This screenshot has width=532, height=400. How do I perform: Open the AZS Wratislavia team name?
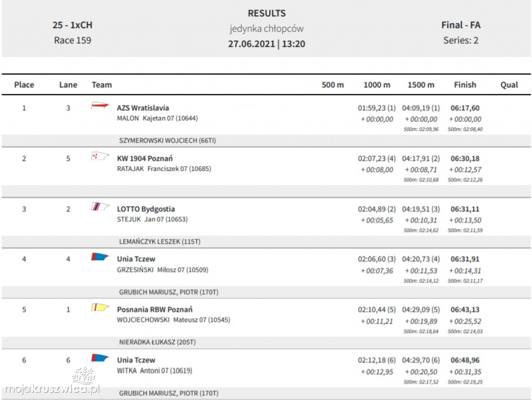(143, 108)
